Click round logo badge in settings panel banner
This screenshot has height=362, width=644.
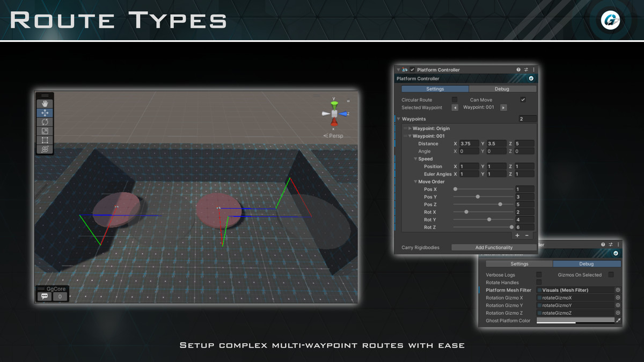(x=531, y=78)
